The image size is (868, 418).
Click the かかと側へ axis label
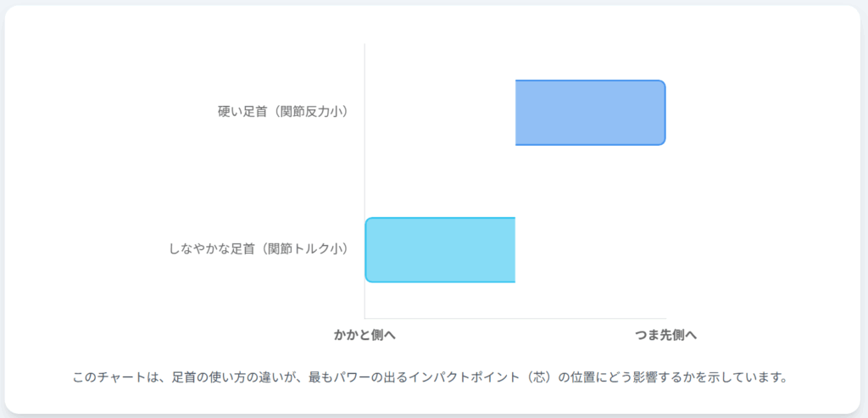pyautogui.click(x=364, y=335)
